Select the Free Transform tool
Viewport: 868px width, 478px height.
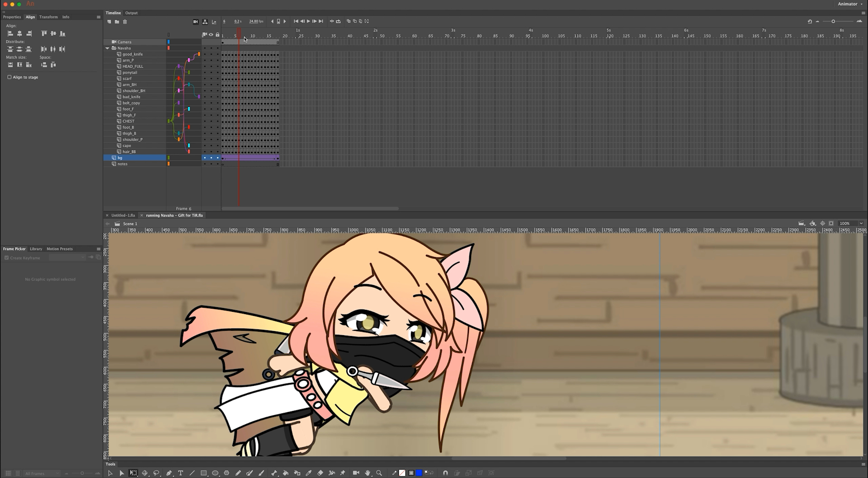(x=133, y=473)
